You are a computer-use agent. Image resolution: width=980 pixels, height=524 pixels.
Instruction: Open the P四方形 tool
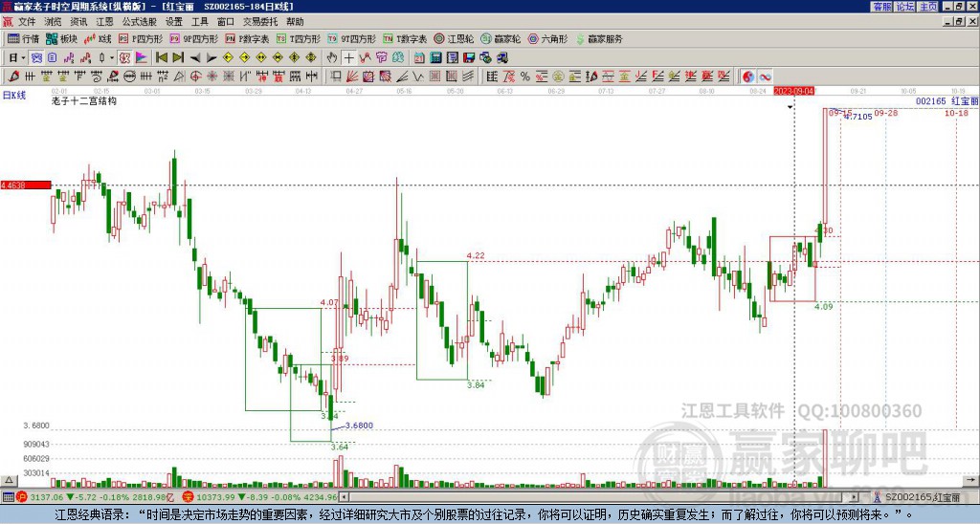coord(142,38)
